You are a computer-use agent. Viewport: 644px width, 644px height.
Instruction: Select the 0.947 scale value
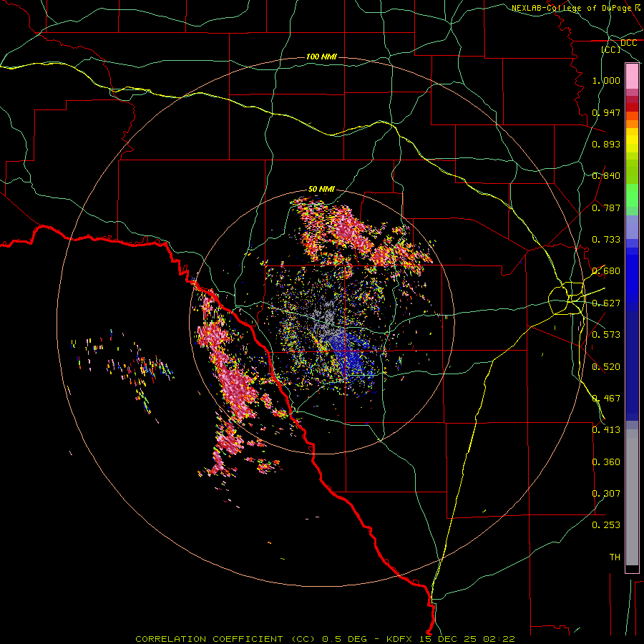(x=606, y=112)
